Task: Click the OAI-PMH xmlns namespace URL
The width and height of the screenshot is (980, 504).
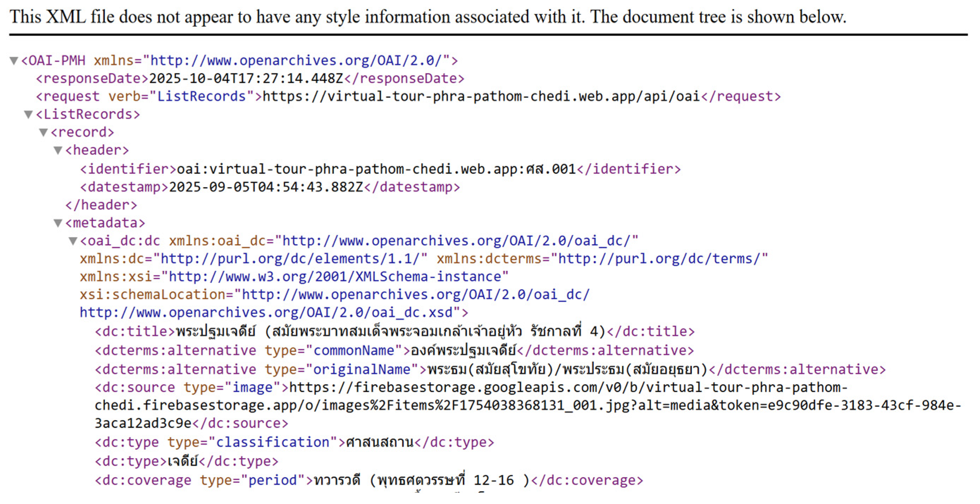Action: [x=296, y=61]
